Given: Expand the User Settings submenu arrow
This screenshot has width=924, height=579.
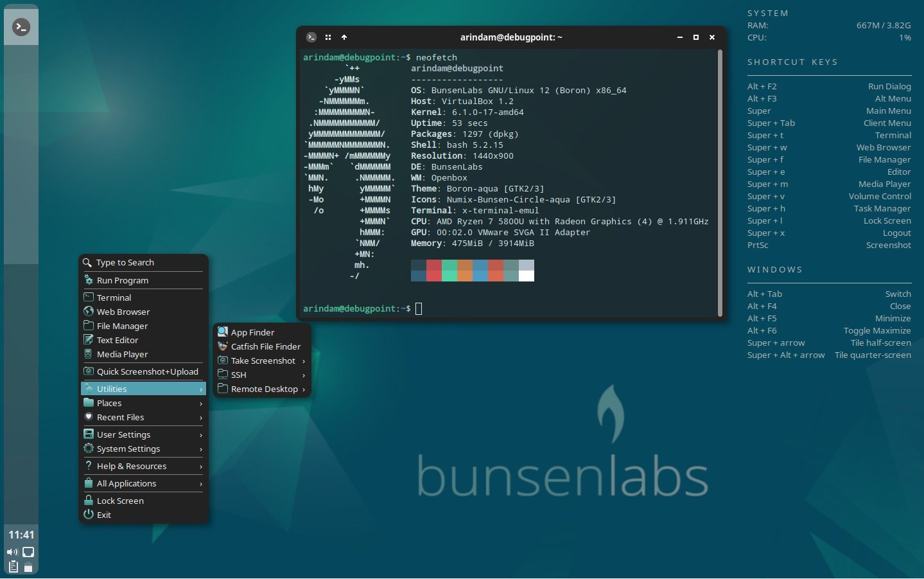Looking at the screenshot, I should pyautogui.click(x=201, y=435).
